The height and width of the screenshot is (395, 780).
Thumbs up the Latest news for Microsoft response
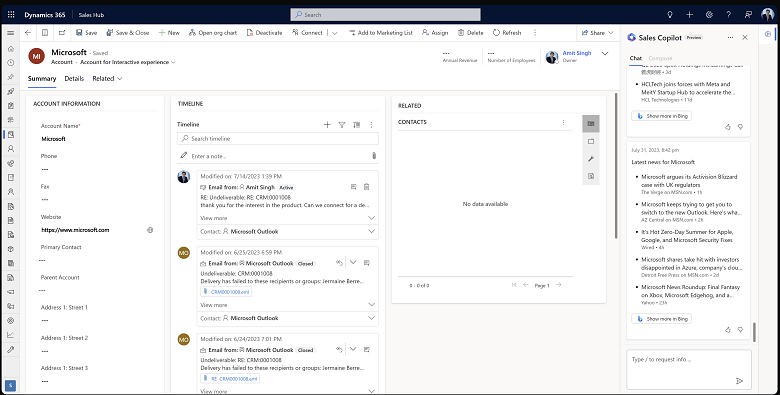728,329
